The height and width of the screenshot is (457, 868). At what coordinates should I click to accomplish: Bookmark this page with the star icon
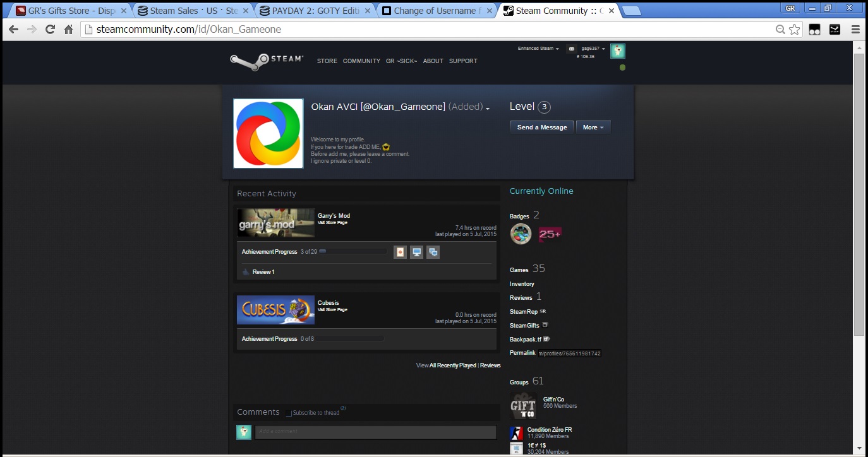point(795,29)
